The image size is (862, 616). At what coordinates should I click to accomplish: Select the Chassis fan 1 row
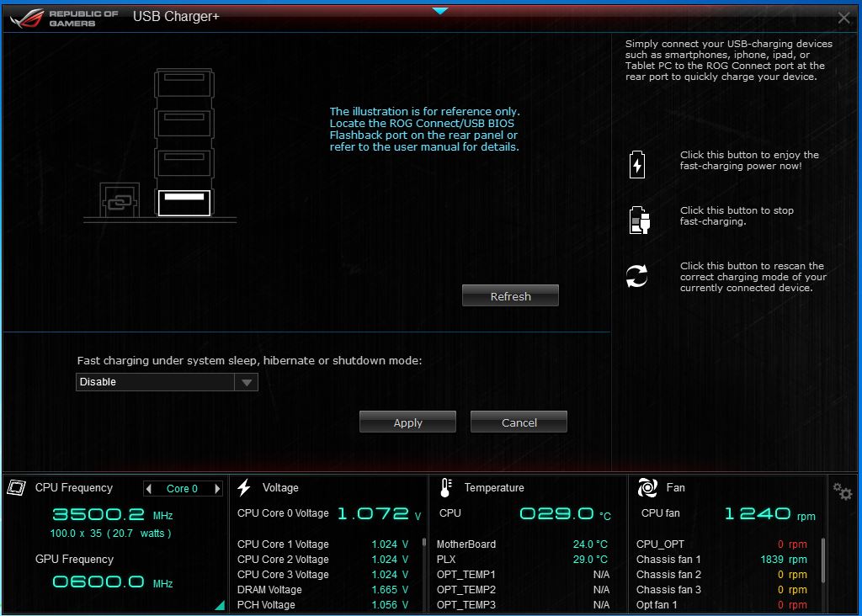pyautogui.click(x=721, y=560)
